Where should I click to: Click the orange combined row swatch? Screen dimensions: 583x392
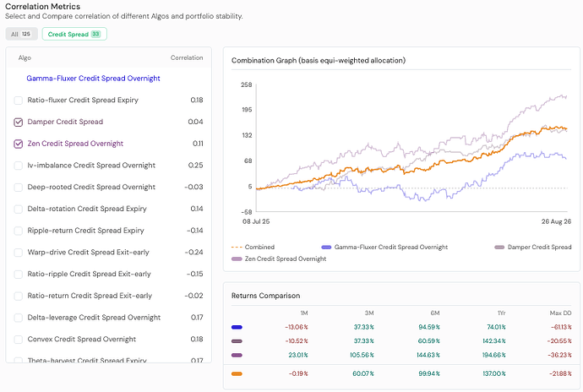[237, 373]
